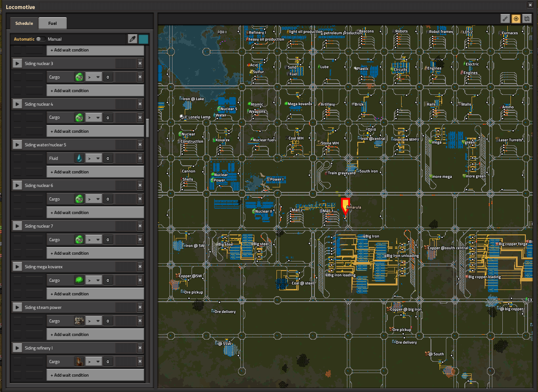Click the teal train color swatch
The image size is (538, 392).
[144, 39]
